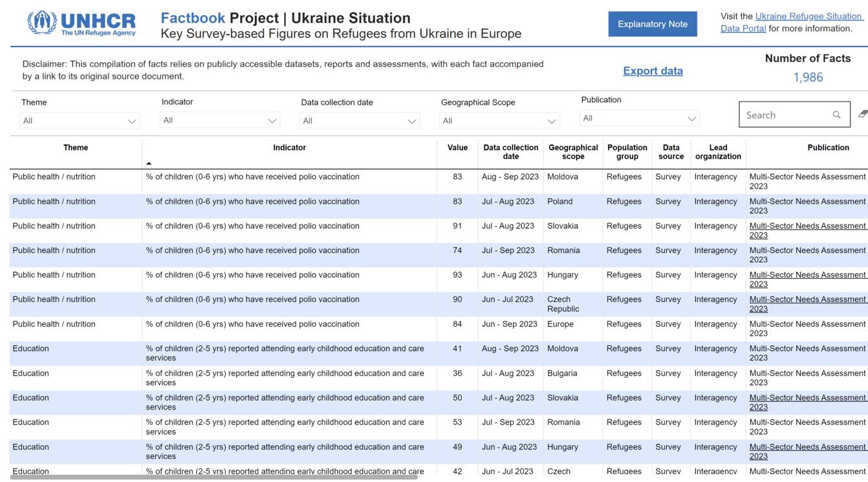Open Multi-Sector Needs Assessment link in Slovakia polio row
The height and width of the screenshot is (482, 868).
tap(807, 230)
